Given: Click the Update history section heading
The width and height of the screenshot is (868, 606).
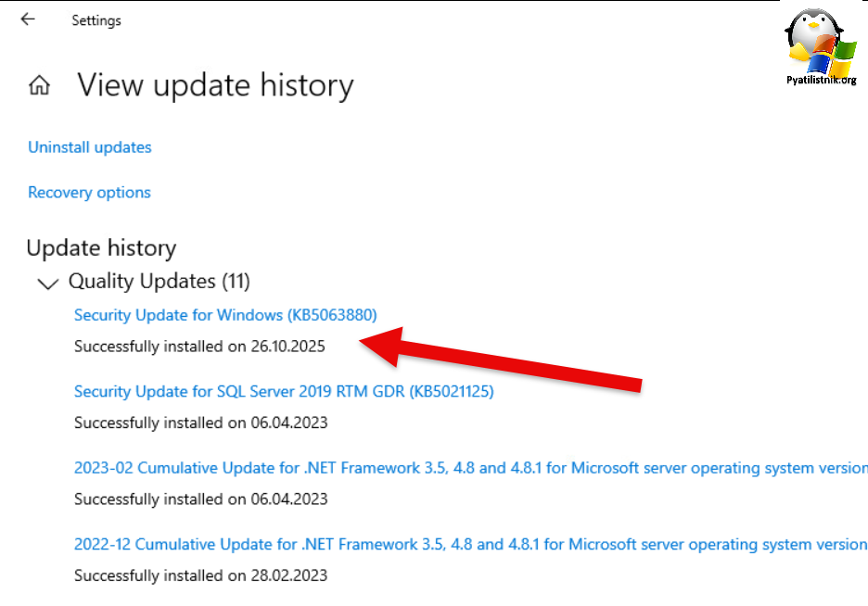Looking at the screenshot, I should pos(101,248).
